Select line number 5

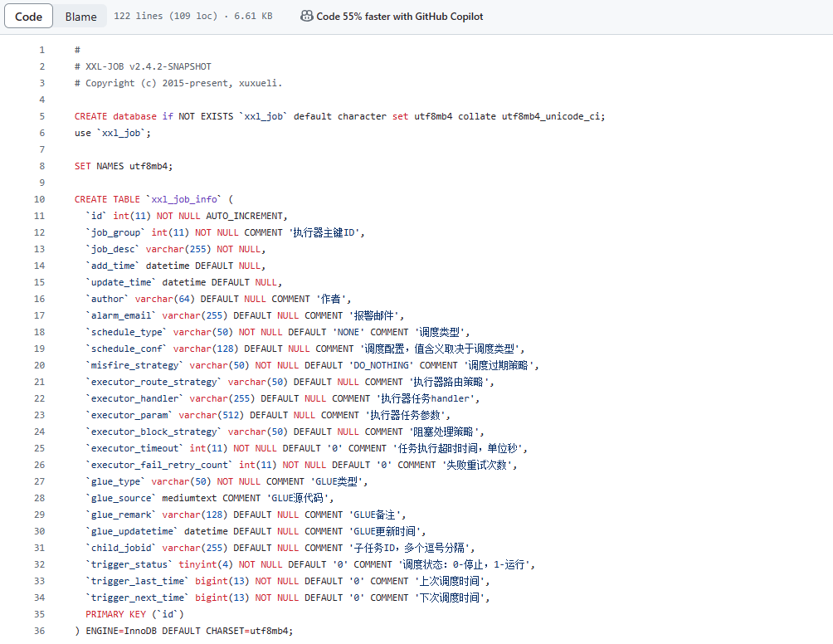42,116
